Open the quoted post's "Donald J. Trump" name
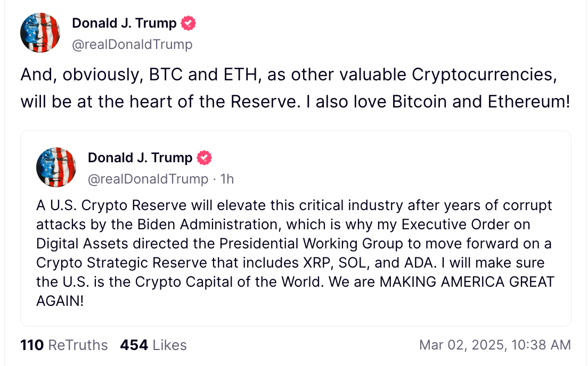Image resolution: width=588 pixels, height=366 pixels. click(140, 158)
